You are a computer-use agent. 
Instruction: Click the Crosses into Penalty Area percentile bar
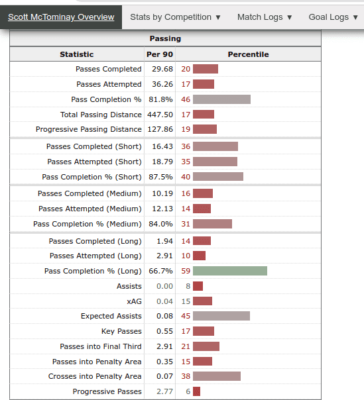coord(217,376)
